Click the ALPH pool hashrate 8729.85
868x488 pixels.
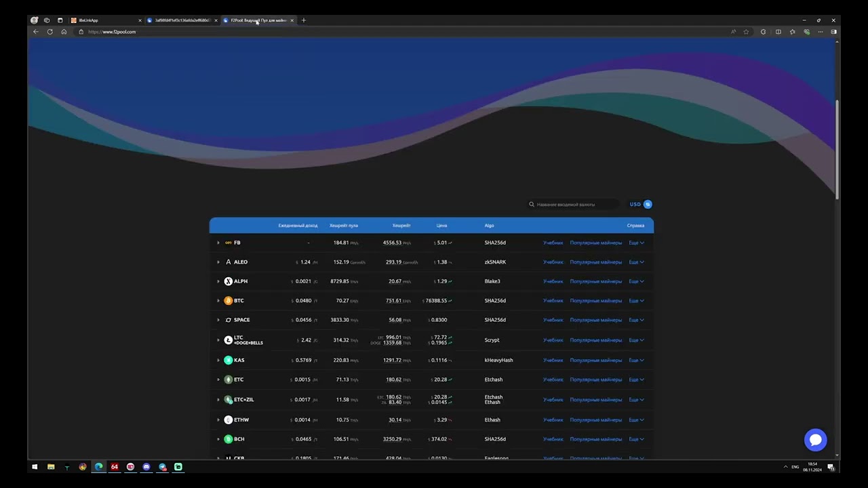[x=340, y=281]
